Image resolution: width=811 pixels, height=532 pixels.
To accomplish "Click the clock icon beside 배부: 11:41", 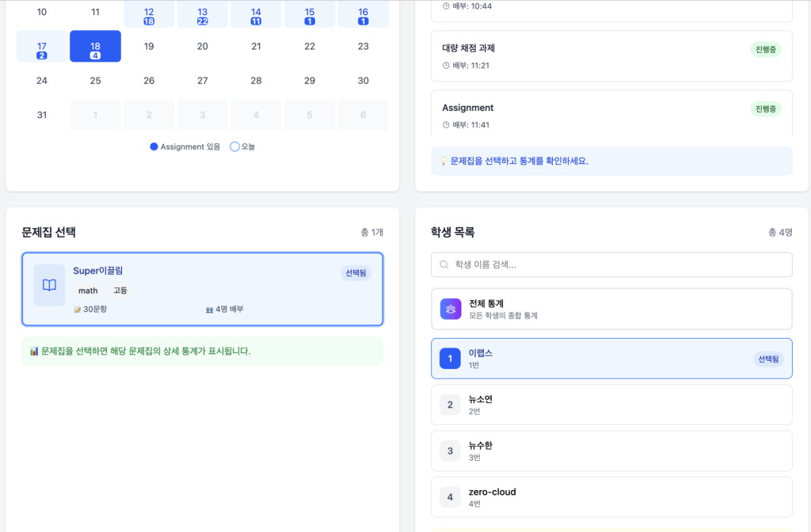I will (x=446, y=125).
